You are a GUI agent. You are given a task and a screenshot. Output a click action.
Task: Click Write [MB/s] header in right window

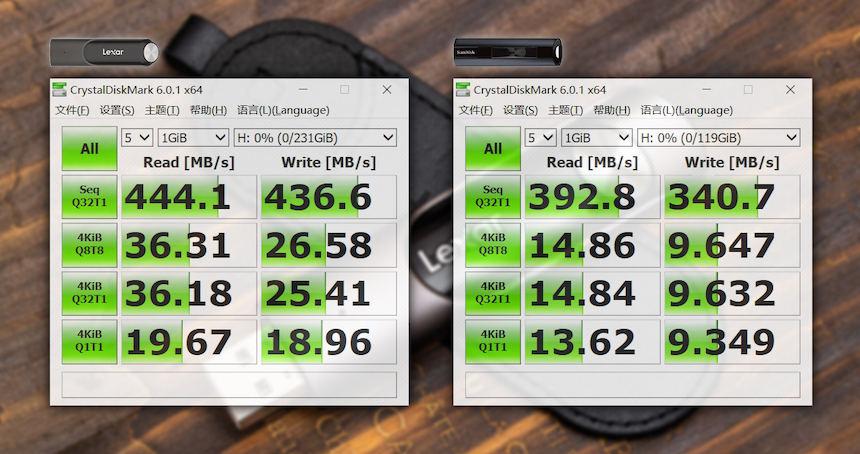tap(732, 162)
